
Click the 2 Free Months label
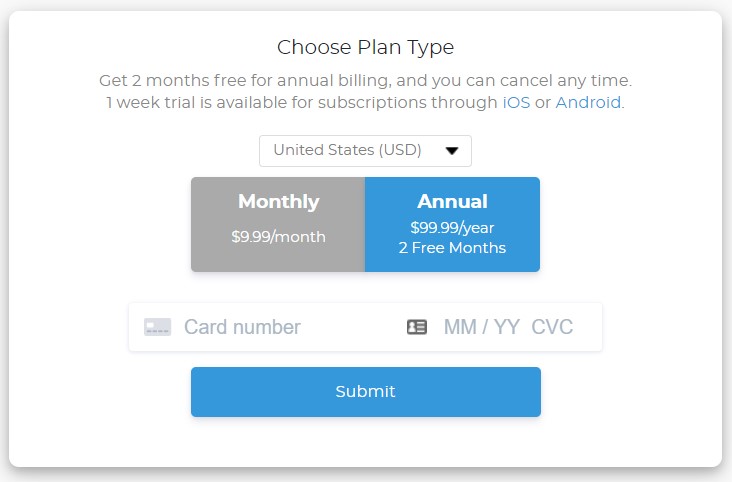[x=452, y=248]
